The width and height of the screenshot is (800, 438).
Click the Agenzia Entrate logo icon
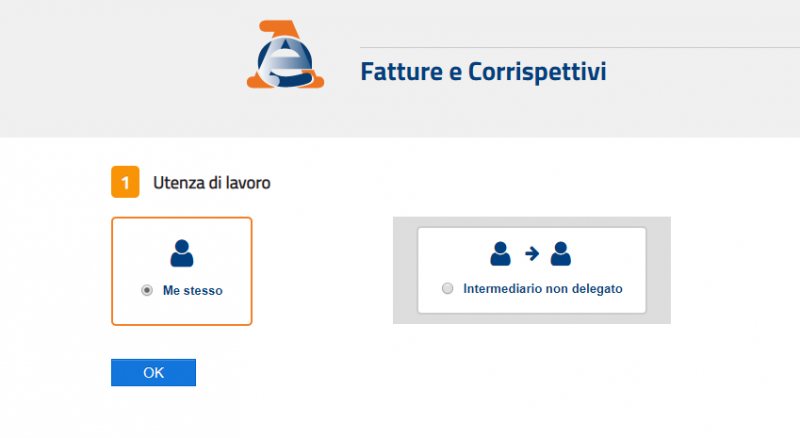click(x=285, y=54)
